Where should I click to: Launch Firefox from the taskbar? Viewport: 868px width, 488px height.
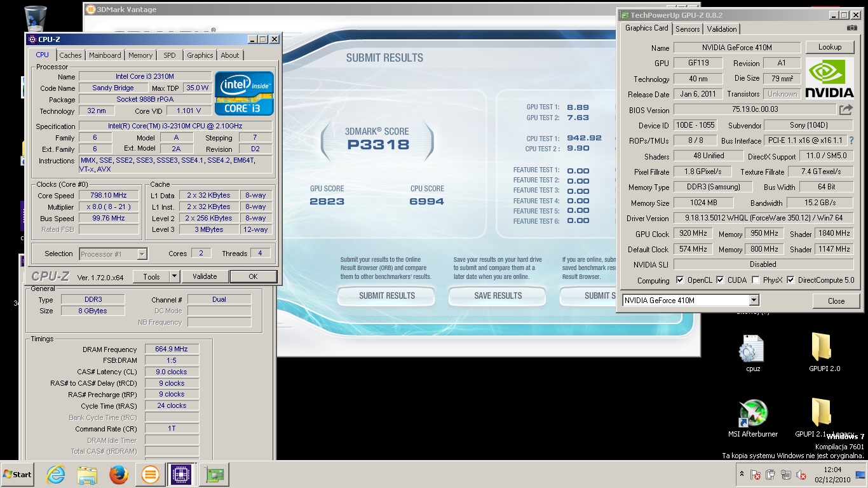click(118, 475)
